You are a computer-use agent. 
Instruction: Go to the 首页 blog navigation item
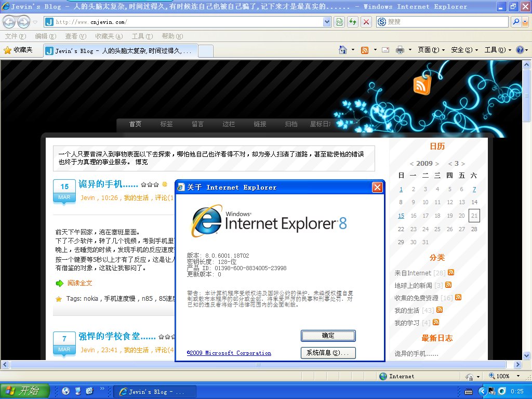coord(135,124)
